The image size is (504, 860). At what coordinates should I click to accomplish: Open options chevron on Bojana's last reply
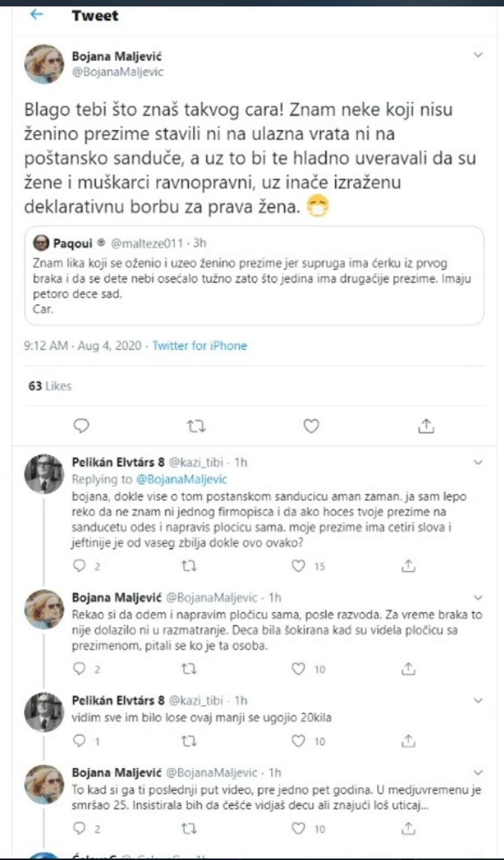coord(478,773)
